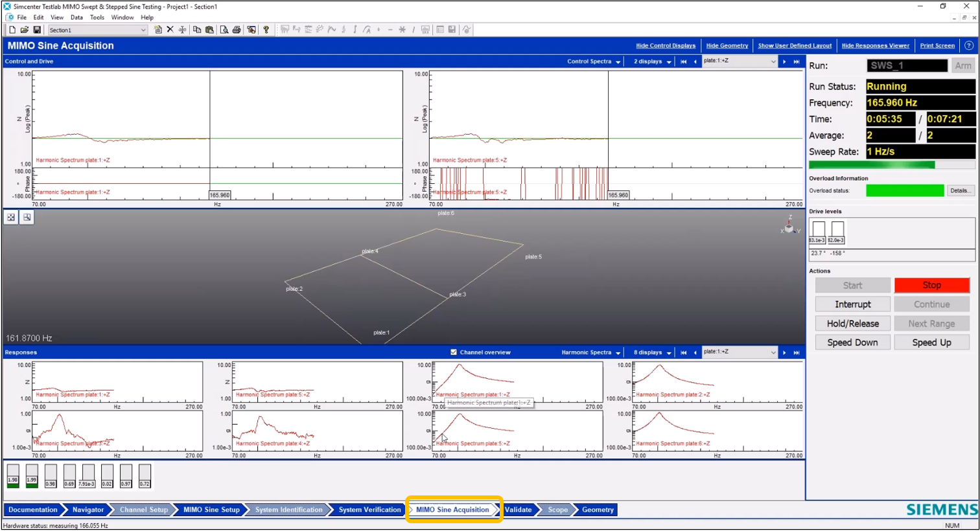Open the View menu
This screenshot has width=980, height=531.
(57, 17)
